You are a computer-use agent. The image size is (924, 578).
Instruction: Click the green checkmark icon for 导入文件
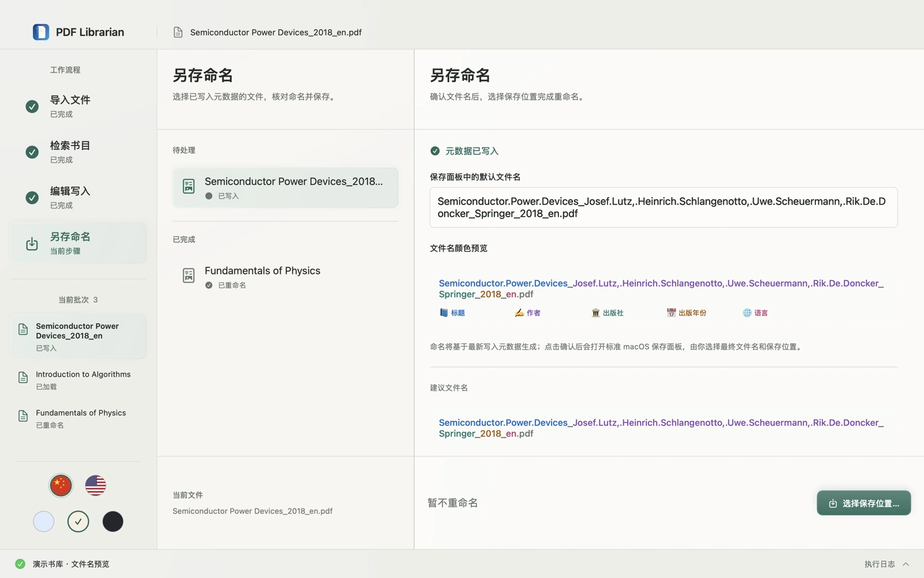tap(32, 106)
